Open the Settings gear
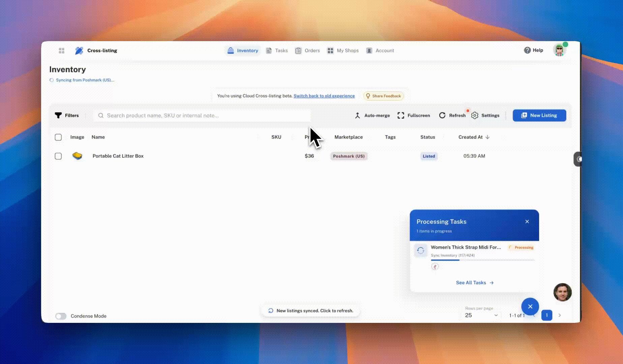 tap(475, 115)
